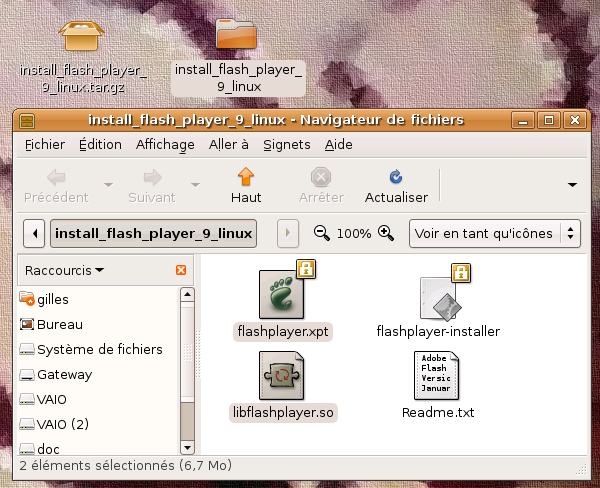Zoom out with the minus magnifier
Viewport: 600px width, 488px height.
[321, 233]
